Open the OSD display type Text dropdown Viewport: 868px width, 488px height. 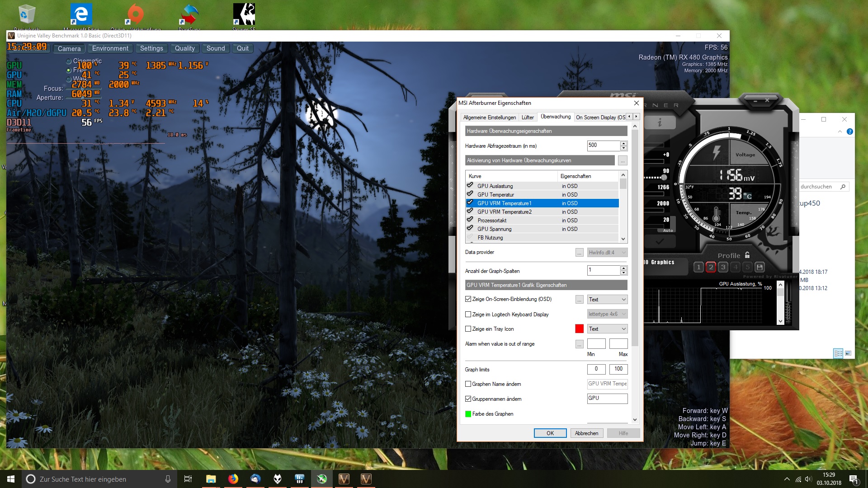click(x=607, y=300)
